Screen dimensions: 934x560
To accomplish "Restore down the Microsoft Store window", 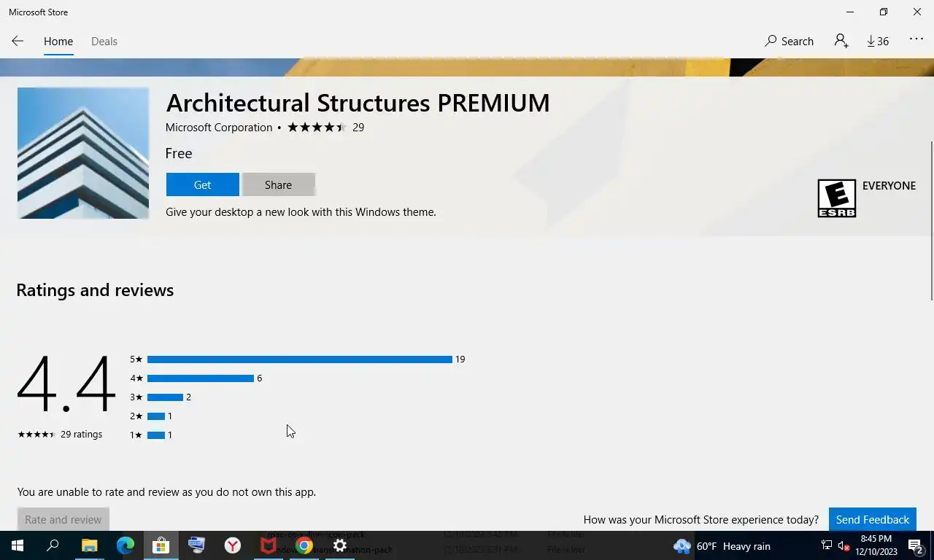I will pos(883,12).
